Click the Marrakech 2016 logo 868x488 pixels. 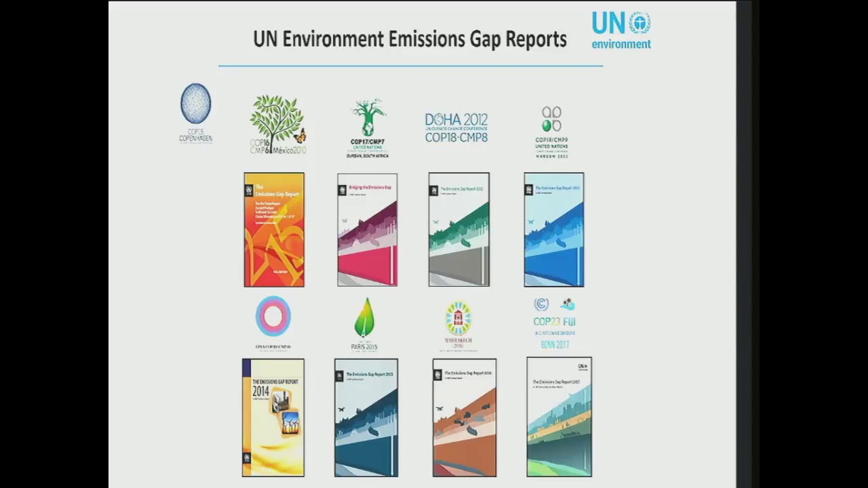(458, 327)
